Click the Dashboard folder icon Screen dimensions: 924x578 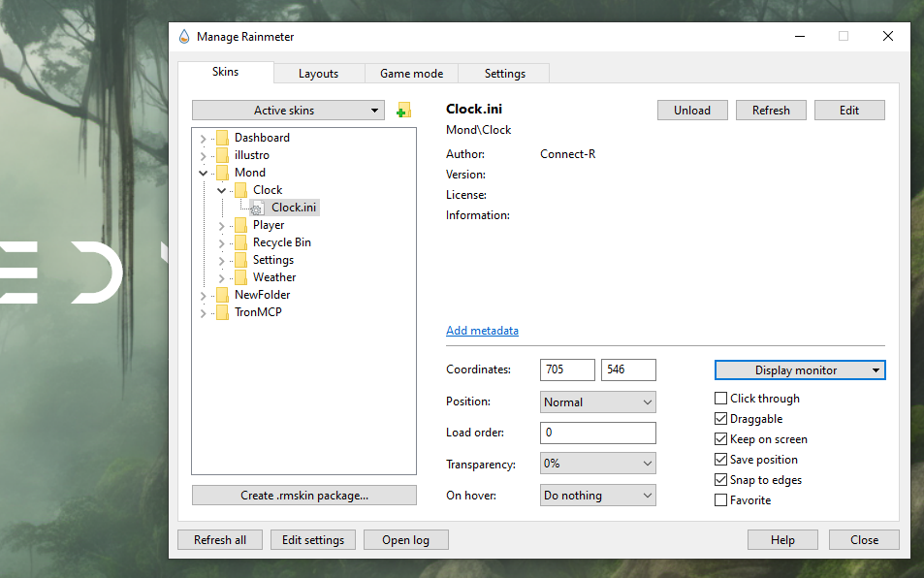(222, 138)
